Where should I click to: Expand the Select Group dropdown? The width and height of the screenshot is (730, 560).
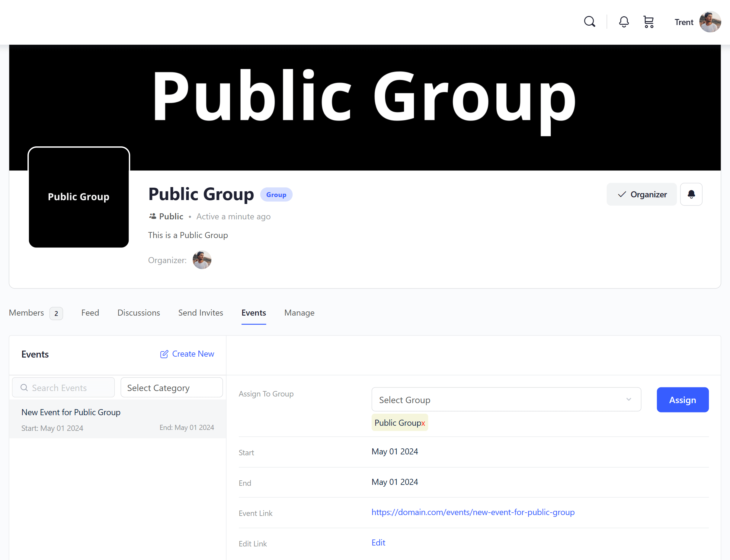506,400
